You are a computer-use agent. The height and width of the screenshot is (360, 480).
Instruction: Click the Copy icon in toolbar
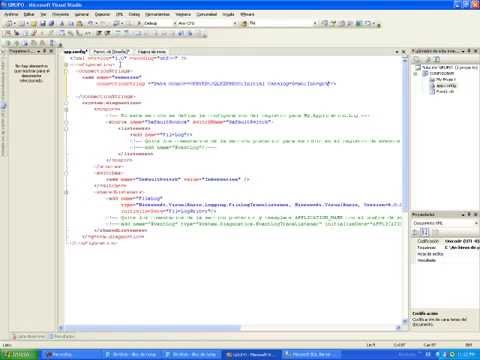[x=71, y=23]
